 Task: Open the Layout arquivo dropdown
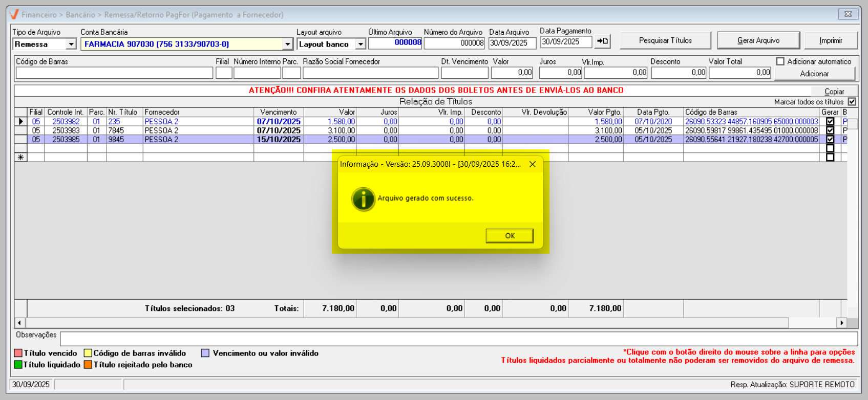(x=361, y=45)
